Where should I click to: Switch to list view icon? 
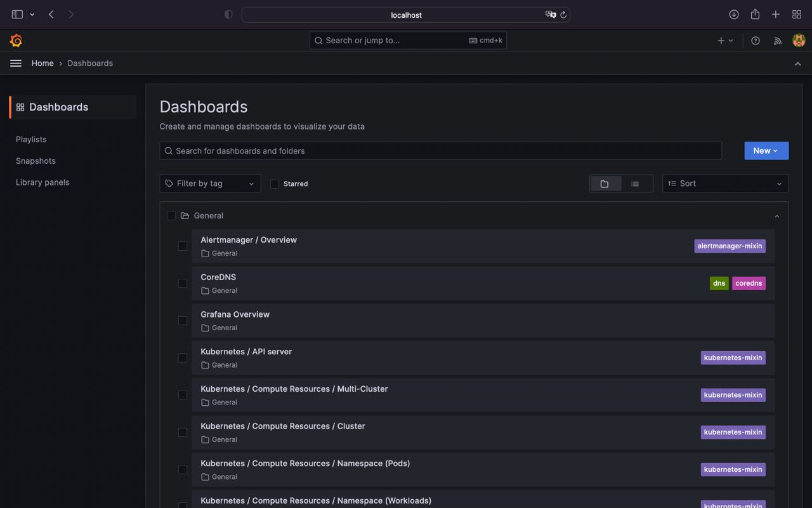pyautogui.click(x=635, y=184)
